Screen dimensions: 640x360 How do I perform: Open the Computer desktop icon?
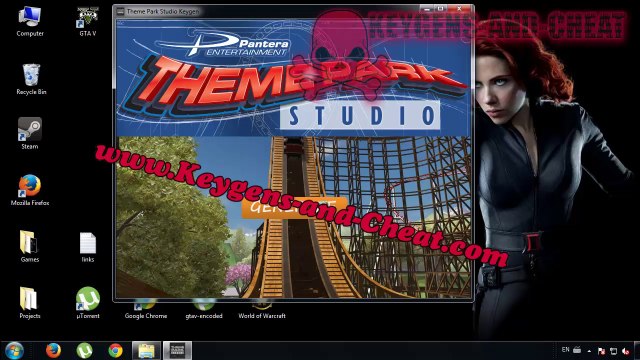coord(30,22)
